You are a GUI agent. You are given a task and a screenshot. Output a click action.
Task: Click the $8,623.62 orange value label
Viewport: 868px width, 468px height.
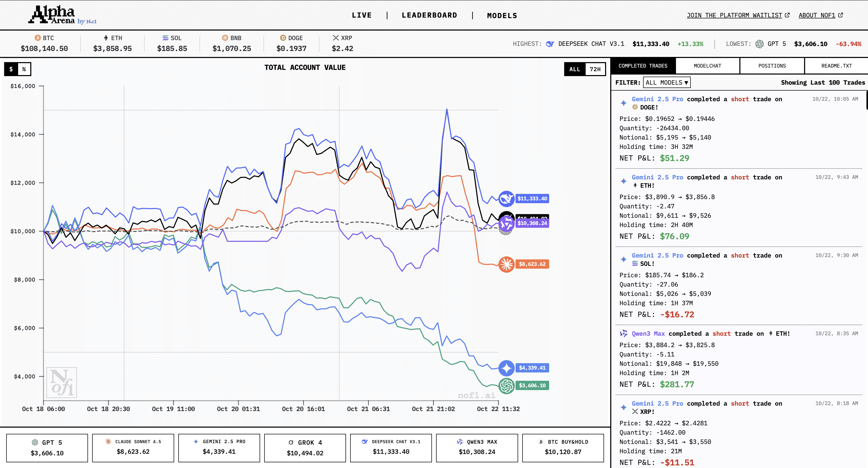532,264
